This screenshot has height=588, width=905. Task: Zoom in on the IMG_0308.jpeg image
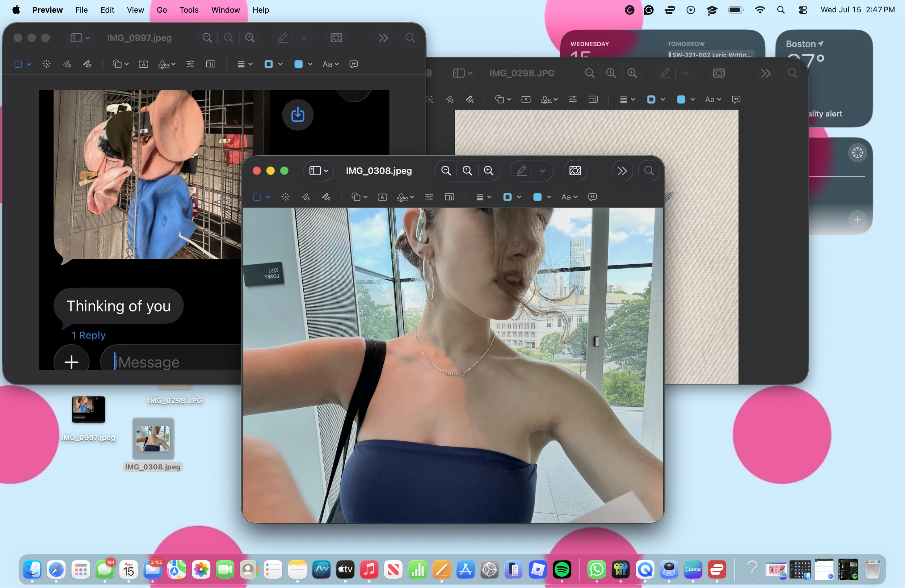[488, 171]
